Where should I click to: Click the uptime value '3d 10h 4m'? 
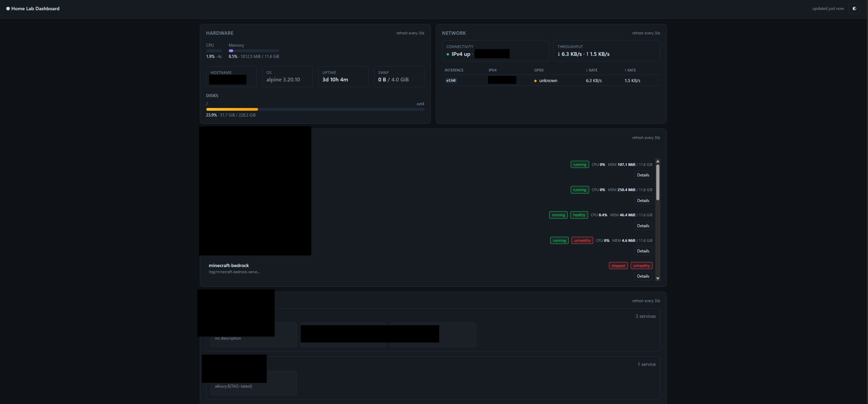pos(335,80)
